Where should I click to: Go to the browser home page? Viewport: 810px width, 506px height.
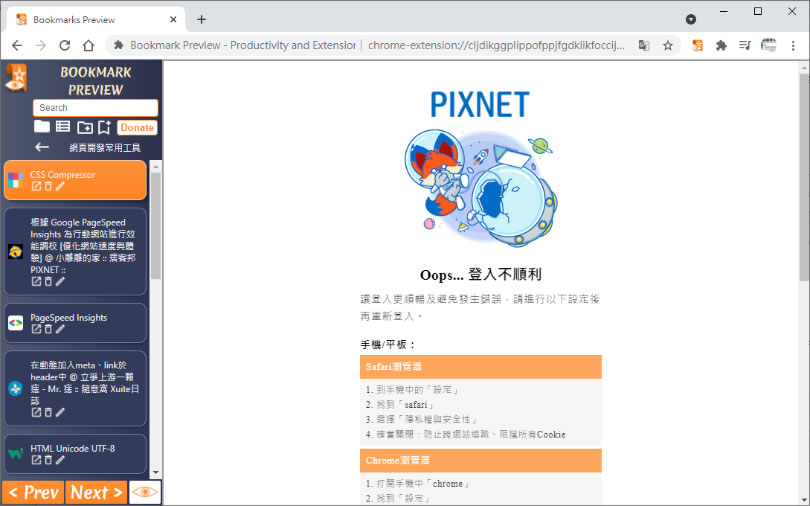coord(88,45)
